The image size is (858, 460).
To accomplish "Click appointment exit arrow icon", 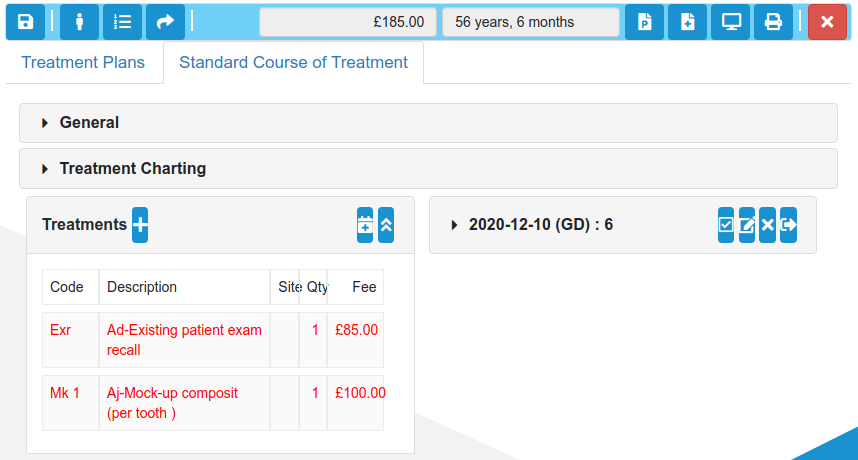I will pyautogui.click(x=789, y=225).
